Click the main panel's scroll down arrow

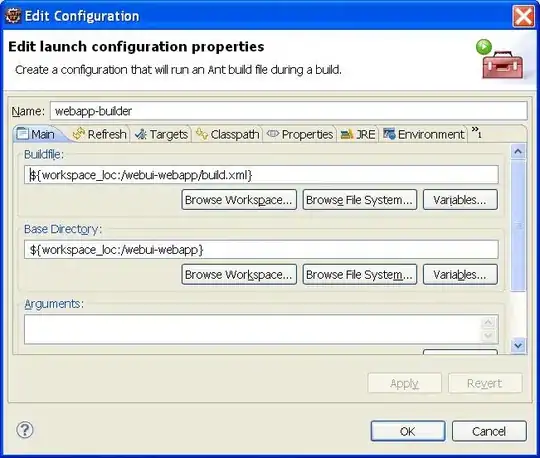click(x=518, y=345)
